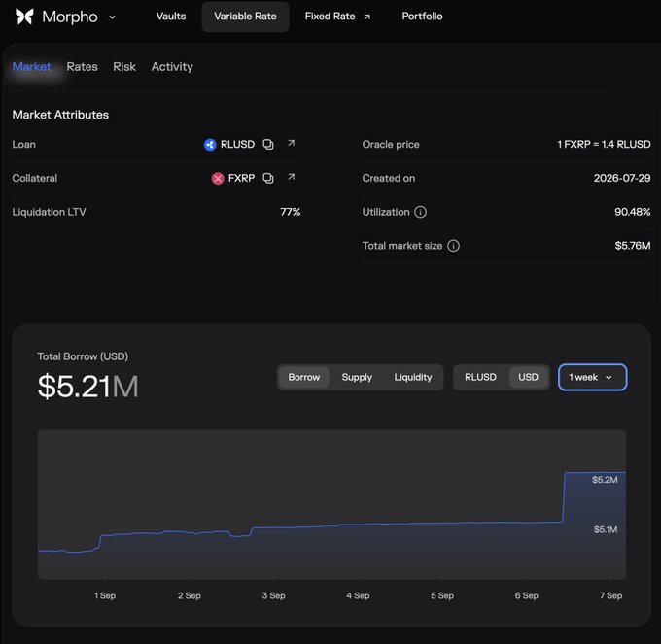Switch to the Market tab

32,67
